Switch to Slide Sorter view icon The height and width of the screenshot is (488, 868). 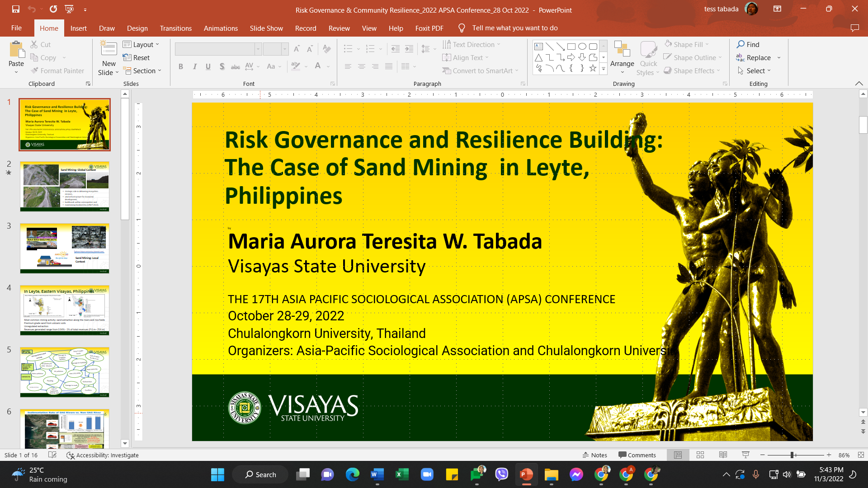(x=700, y=455)
